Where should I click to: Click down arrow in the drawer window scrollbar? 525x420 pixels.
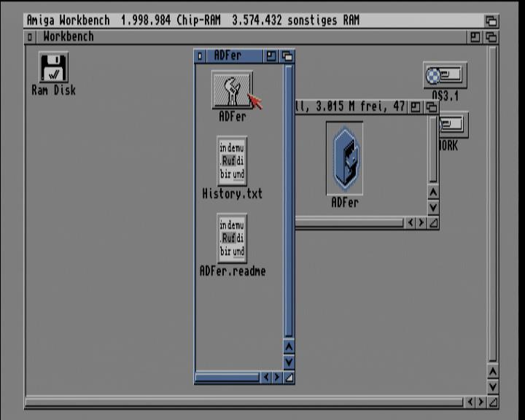pyautogui.click(x=433, y=207)
